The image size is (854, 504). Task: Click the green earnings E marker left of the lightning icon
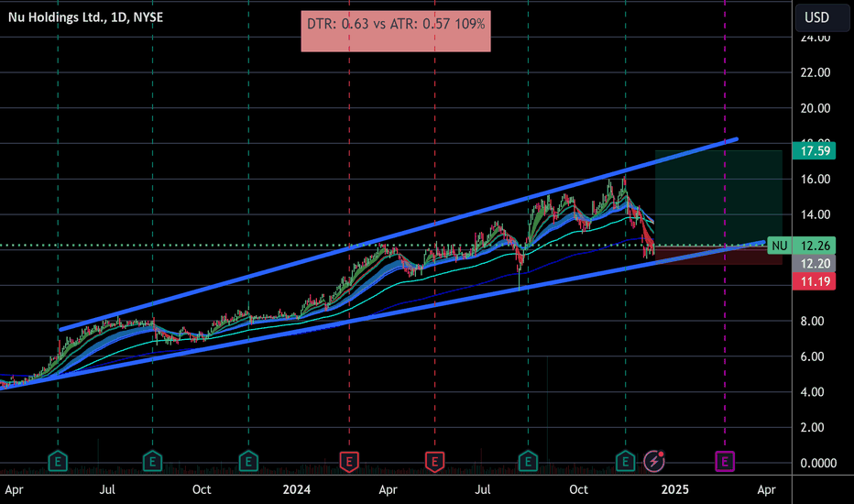pos(625,462)
